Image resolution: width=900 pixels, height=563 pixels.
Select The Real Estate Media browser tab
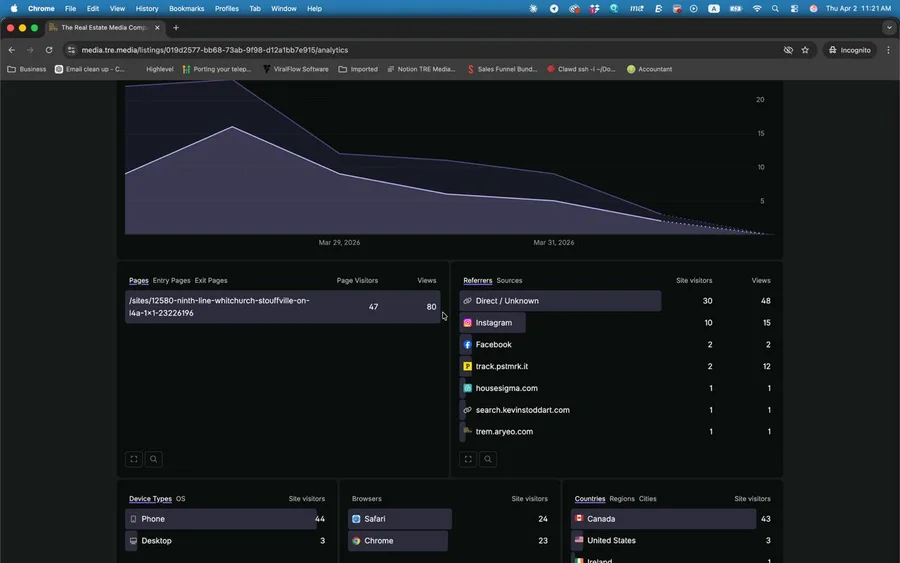pos(104,28)
